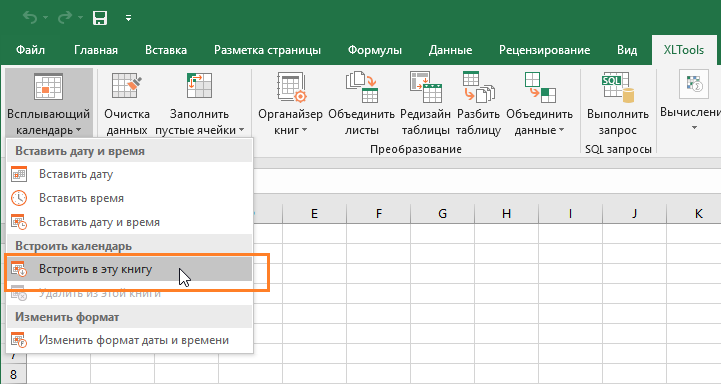Click the Заполнить пустые ячейки icon
Viewport: 721px width, 384px height.
[199, 86]
